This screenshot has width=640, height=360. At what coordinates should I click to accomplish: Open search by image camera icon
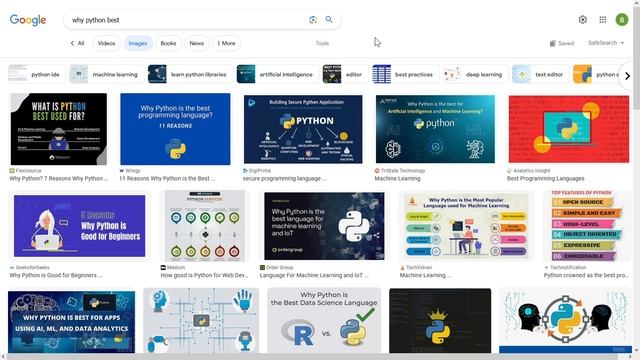click(313, 20)
